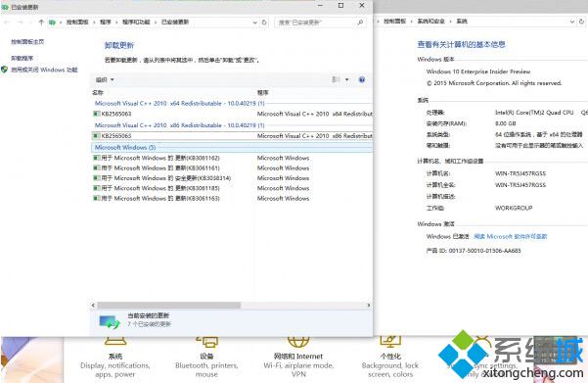Collapse the Visual C++ 2010 x64 Redistributable group

180,103
